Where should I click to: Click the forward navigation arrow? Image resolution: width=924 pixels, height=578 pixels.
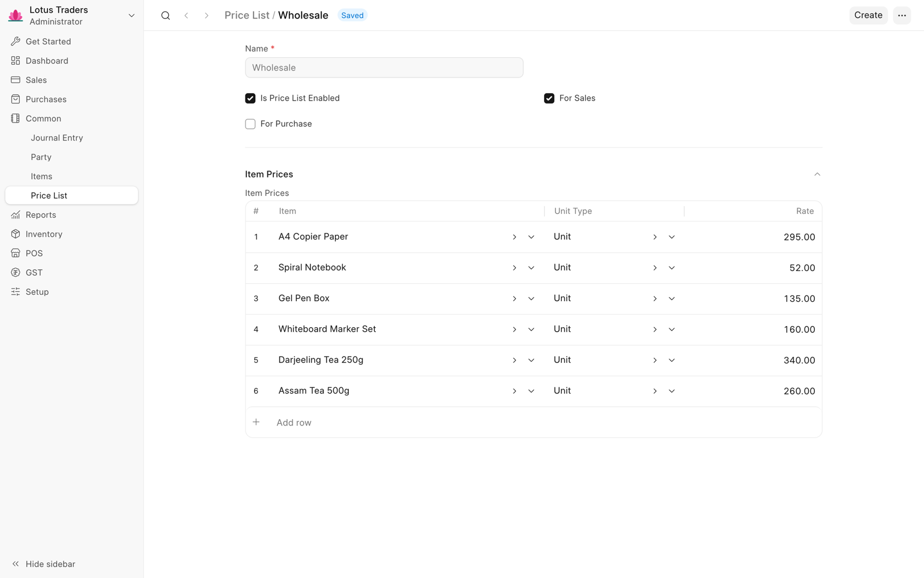[206, 16]
